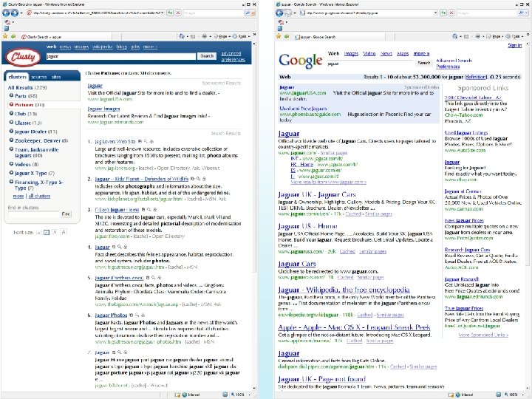Select the third font size option in Clusty

click(x=55, y=232)
